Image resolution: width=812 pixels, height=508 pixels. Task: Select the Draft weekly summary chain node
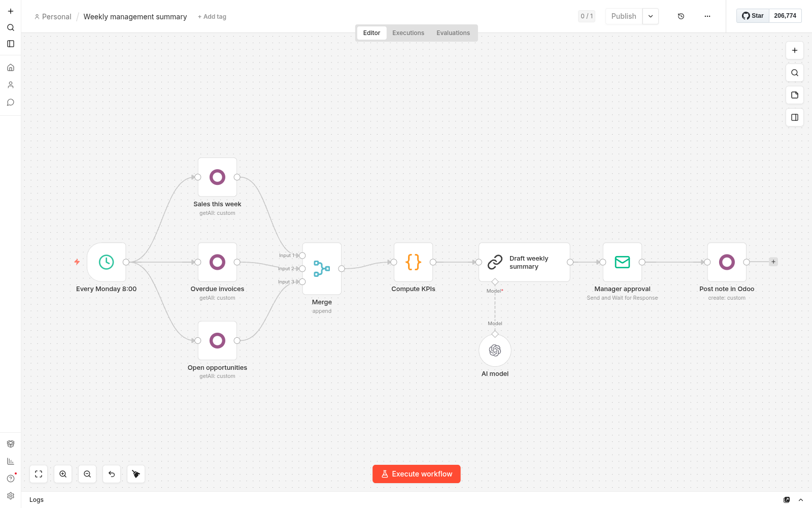[524, 262]
